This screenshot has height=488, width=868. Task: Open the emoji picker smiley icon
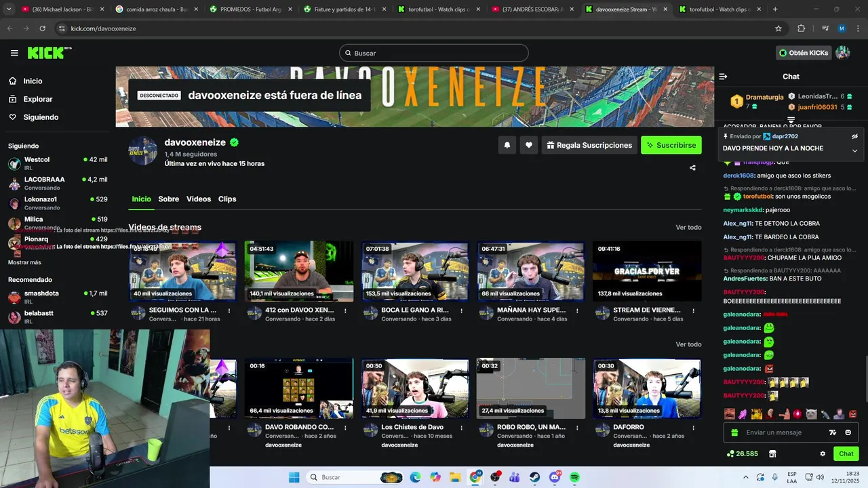coord(848,432)
